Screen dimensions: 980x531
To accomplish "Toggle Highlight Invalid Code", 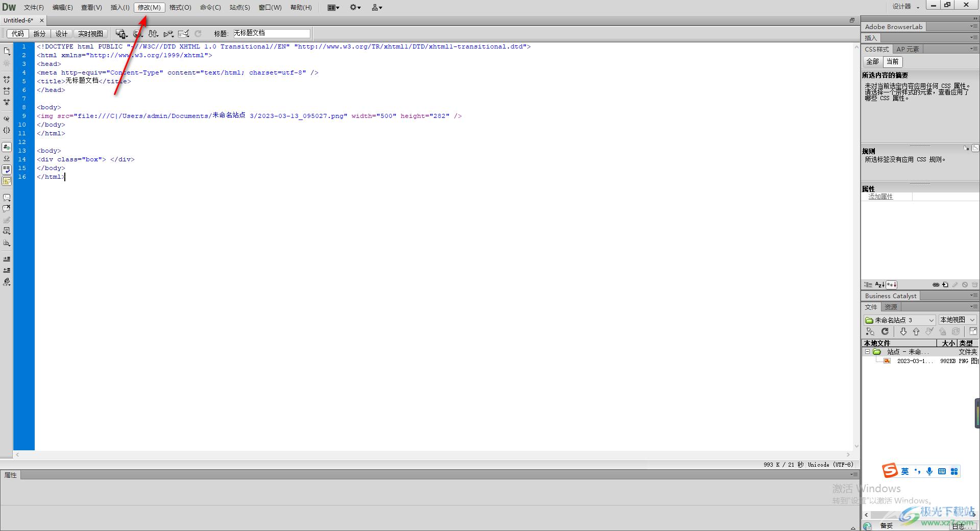I will pos(7,158).
